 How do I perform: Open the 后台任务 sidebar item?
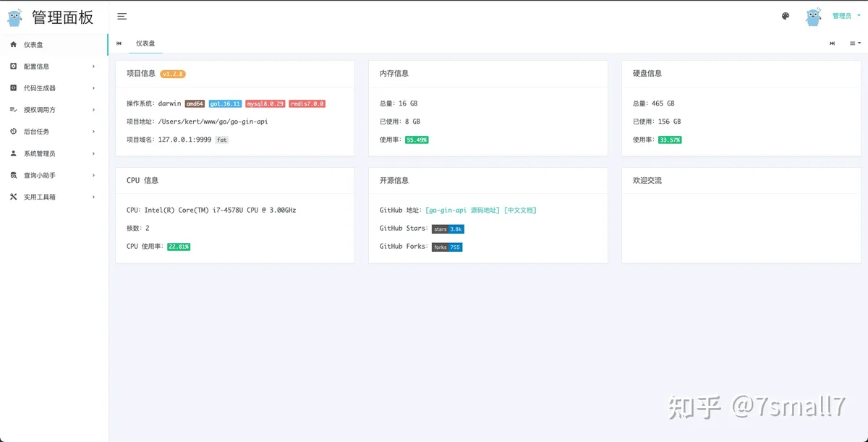54,131
